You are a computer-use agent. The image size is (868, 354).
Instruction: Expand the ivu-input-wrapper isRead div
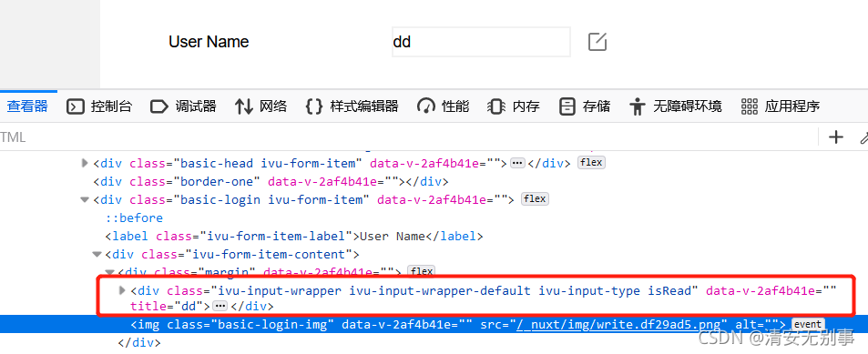point(122,290)
